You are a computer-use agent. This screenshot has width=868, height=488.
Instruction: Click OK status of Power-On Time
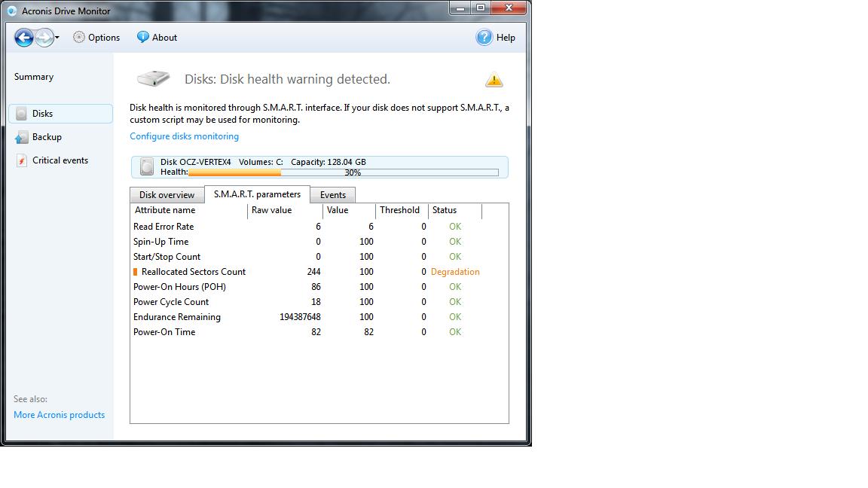pos(455,333)
